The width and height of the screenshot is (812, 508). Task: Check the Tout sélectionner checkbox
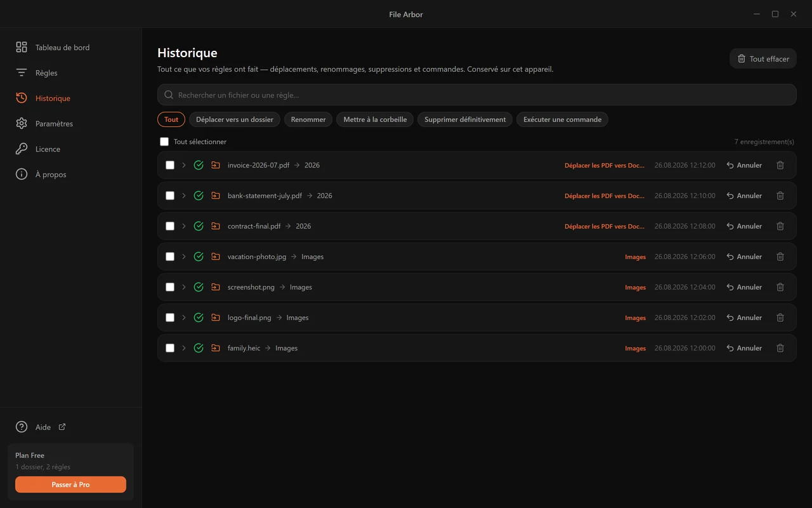click(x=164, y=142)
